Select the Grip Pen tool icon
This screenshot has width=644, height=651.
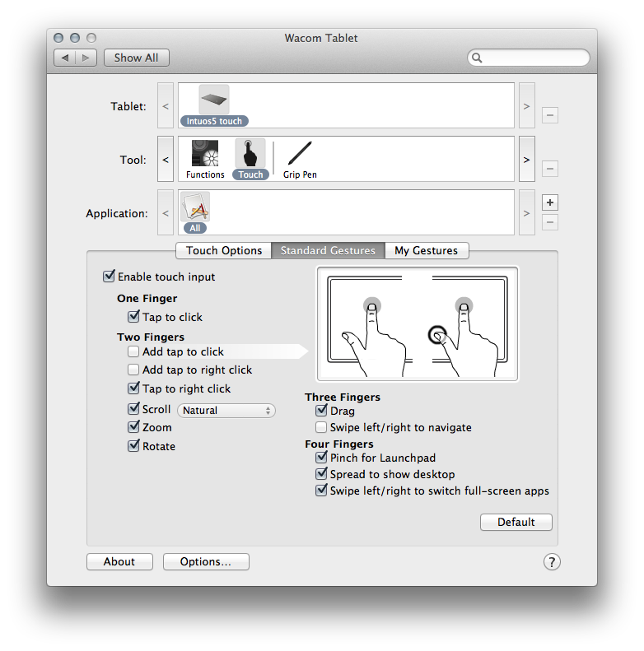(300, 153)
